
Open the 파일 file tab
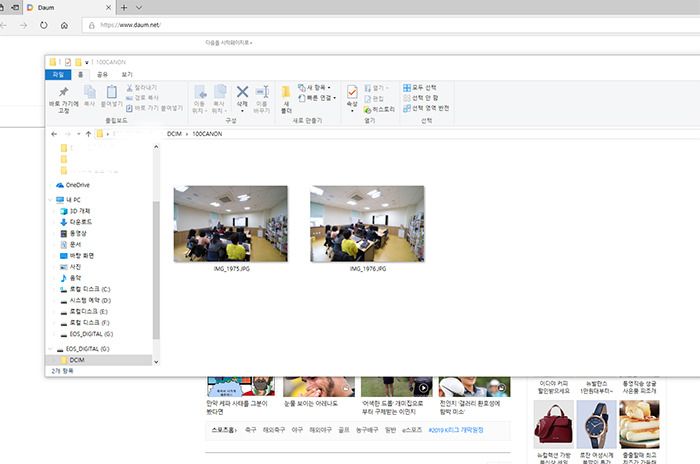(x=58, y=75)
